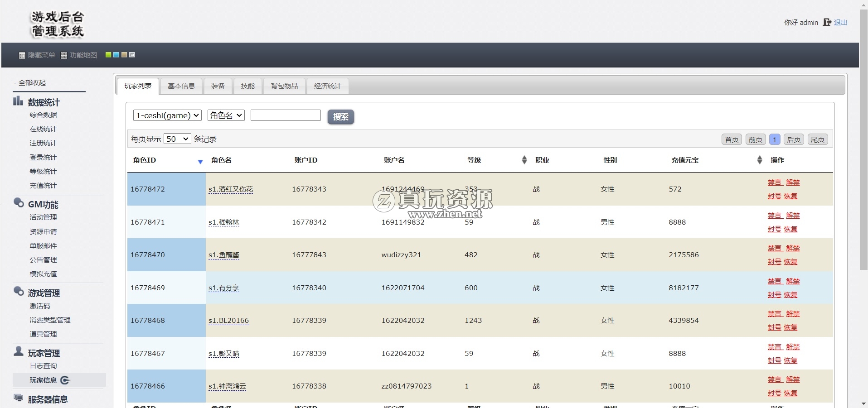Click the GM功能 section icon
This screenshot has width=868, height=408.
click(19, 202)
